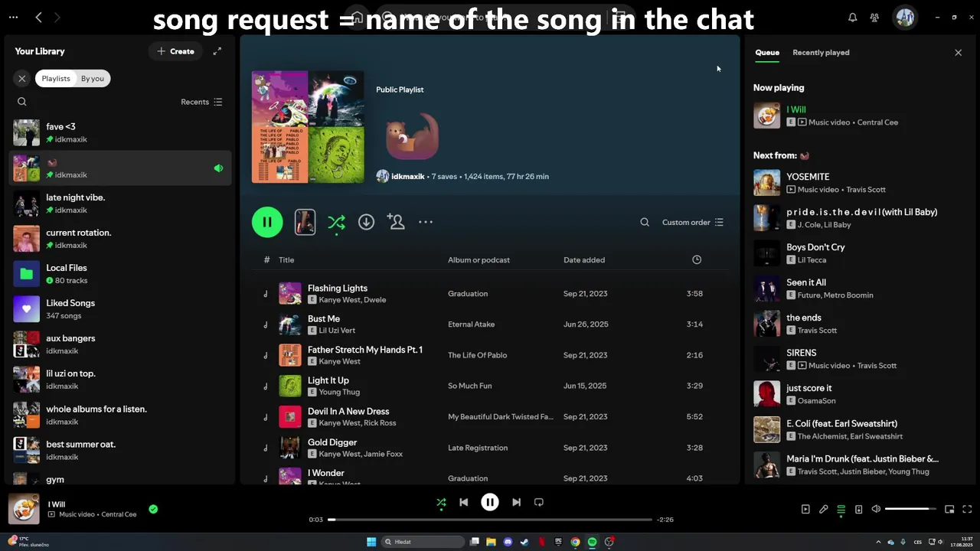Open Liked Songs with the heart icon

click(120, 308)
